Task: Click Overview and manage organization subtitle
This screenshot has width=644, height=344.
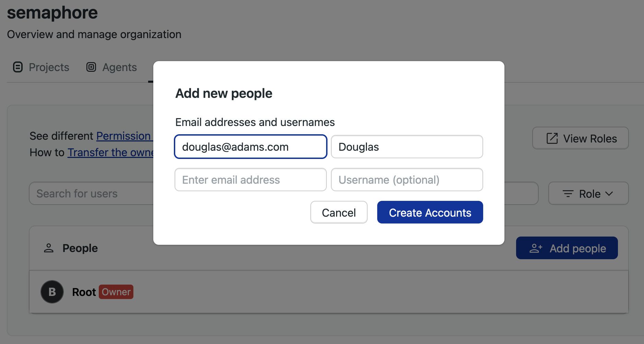Action: tap(94, 34)
